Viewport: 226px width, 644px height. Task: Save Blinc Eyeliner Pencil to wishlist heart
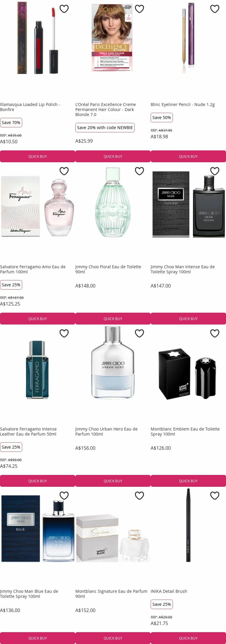215,9
